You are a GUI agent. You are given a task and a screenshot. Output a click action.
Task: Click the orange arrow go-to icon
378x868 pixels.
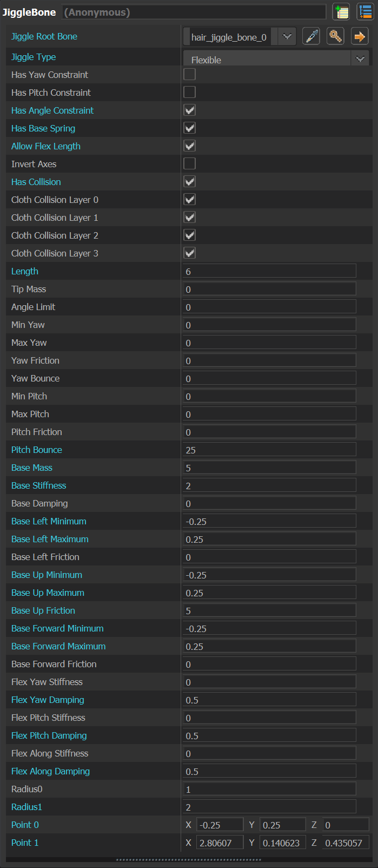coord(360,36)
